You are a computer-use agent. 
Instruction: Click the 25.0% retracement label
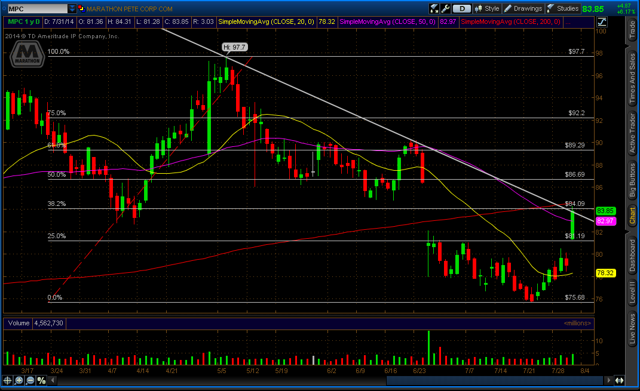click(x=57, y=236)
